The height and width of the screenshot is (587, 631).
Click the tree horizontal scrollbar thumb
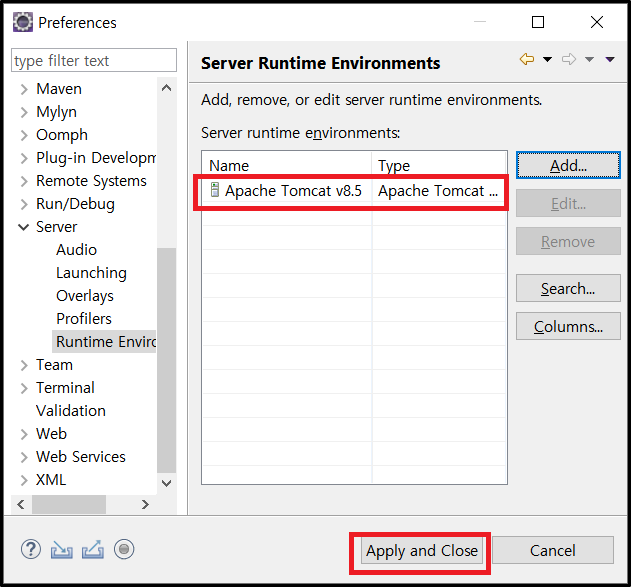69,504
